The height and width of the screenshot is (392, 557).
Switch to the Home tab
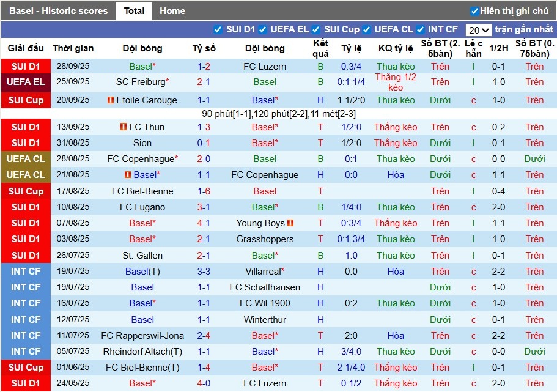coord(172,10)
